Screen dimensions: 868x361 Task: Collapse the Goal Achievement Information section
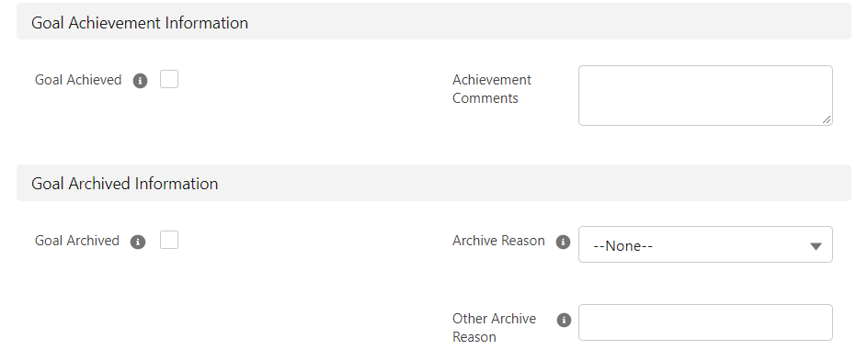tap(433, 21)
